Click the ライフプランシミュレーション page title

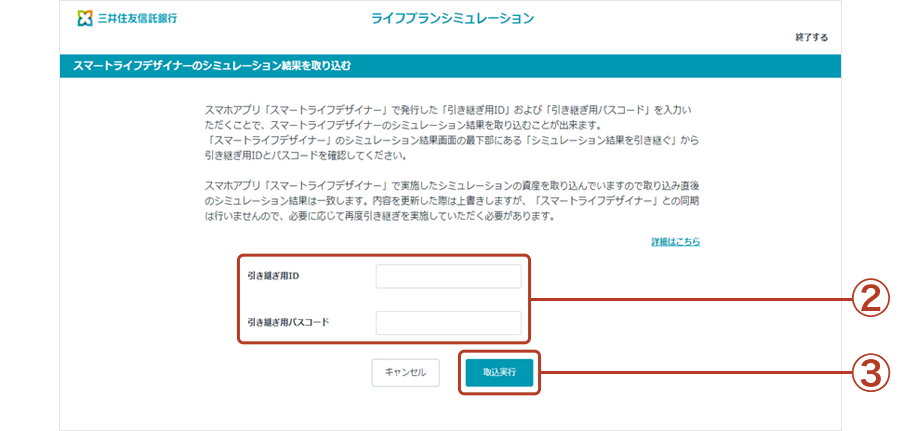(x=452, y=18)
